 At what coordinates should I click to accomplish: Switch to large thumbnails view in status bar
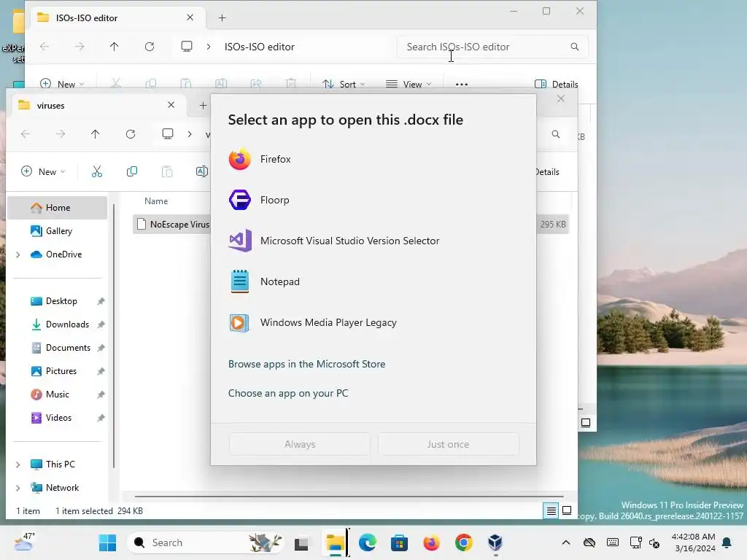tap(567, 511)
